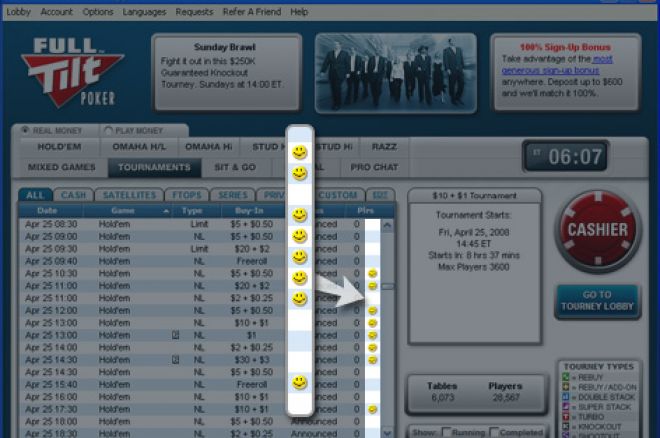Sort the list by the Buy-In column
Viewport: 660px width, 438px height.
click(x=249, y=211)
